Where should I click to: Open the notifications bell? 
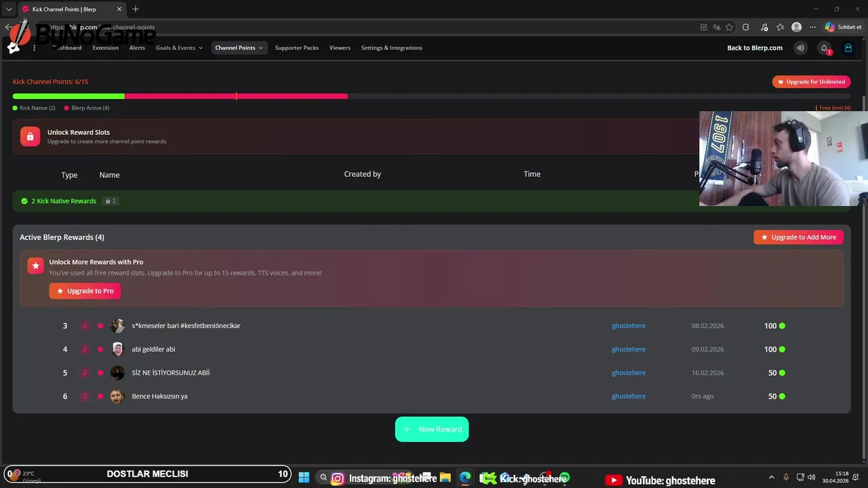click(824, 48)
